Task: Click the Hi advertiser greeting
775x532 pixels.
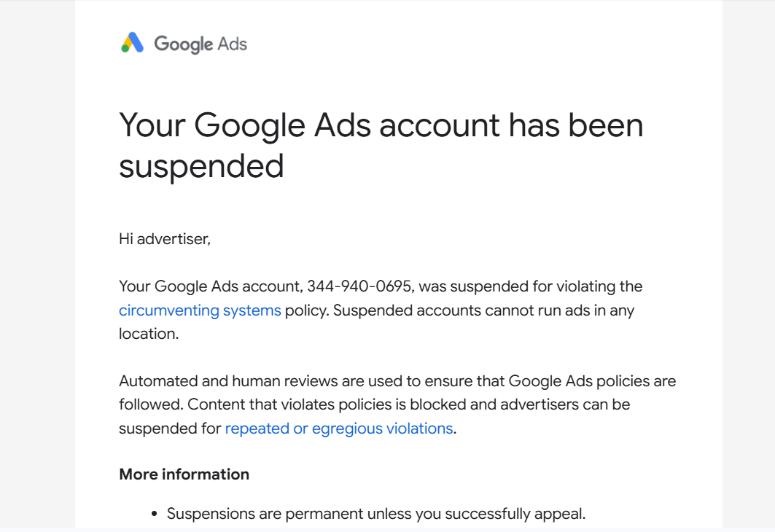Action: (165, 238)
